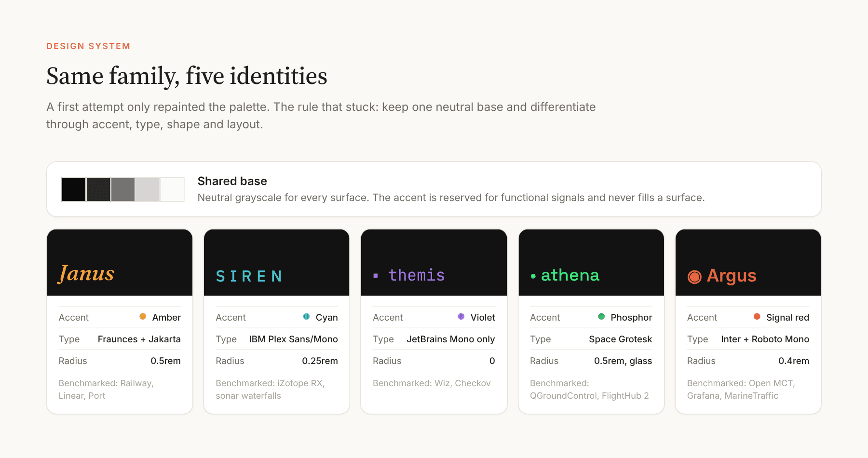Screen dimensions: 868x458
Task: Select the dark charcoal swatch in Shared base
Action: (x=98, y=189)
